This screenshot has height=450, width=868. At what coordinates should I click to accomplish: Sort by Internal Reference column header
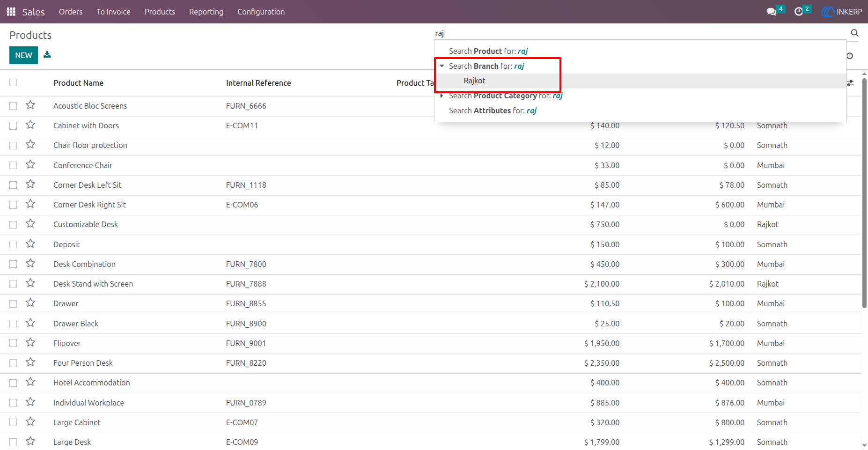pos(258,83)
